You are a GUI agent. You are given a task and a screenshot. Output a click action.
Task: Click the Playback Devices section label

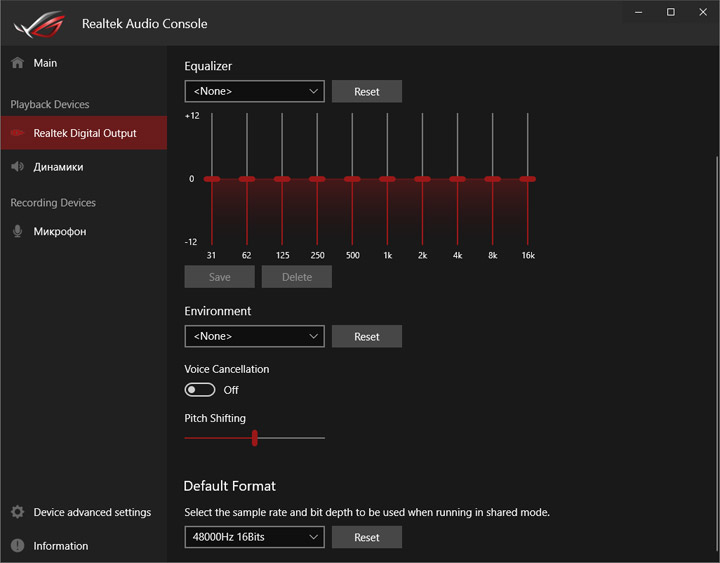click(x=50, y=104)
